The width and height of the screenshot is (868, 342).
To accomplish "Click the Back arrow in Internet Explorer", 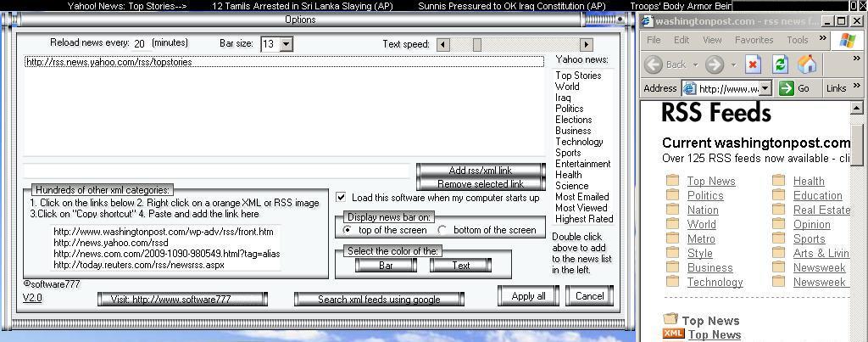I will [654, 64].
